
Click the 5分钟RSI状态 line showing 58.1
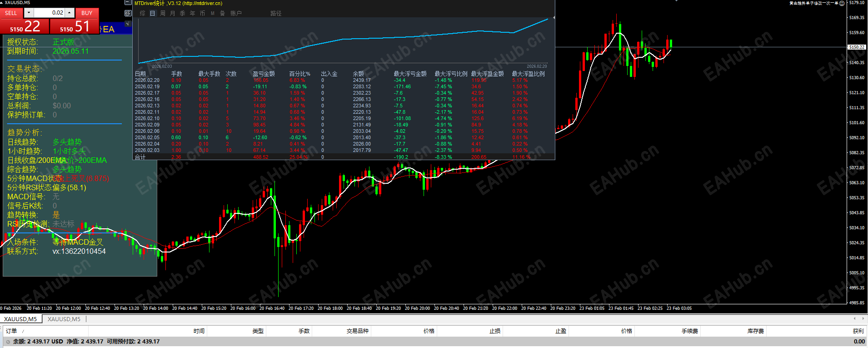[46, 187]
